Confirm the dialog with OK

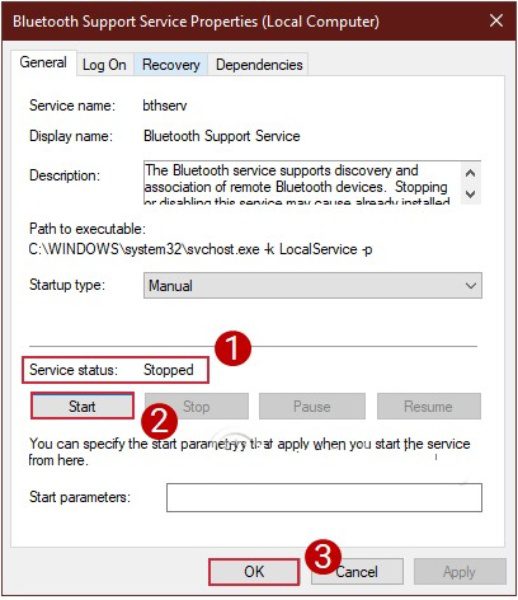(x=254, y=572)
